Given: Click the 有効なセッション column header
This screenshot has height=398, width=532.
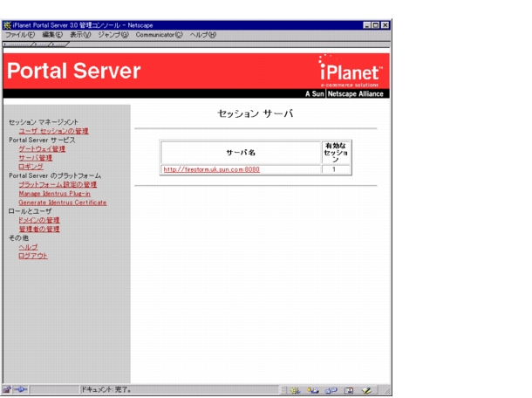Looking at the screenshot, I should pos(336,153).
